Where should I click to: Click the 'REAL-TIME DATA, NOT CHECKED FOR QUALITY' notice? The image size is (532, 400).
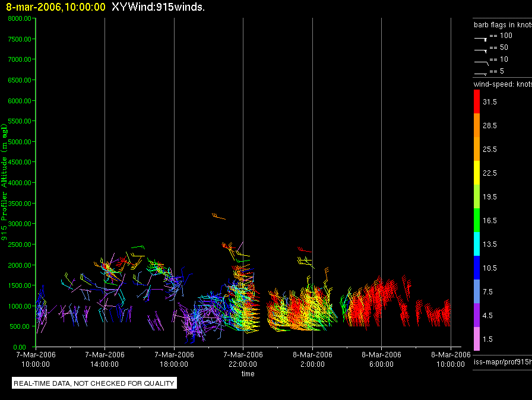point(94,383)
